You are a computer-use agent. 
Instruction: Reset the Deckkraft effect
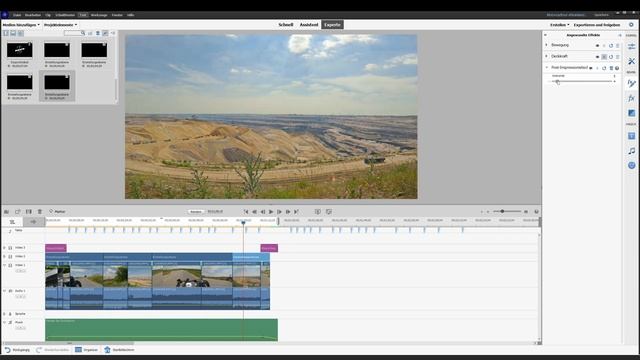point(611,57)
